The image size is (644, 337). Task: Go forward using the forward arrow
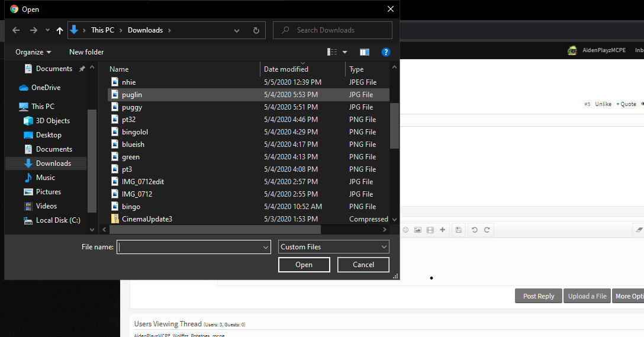click(x=34, y=30)
